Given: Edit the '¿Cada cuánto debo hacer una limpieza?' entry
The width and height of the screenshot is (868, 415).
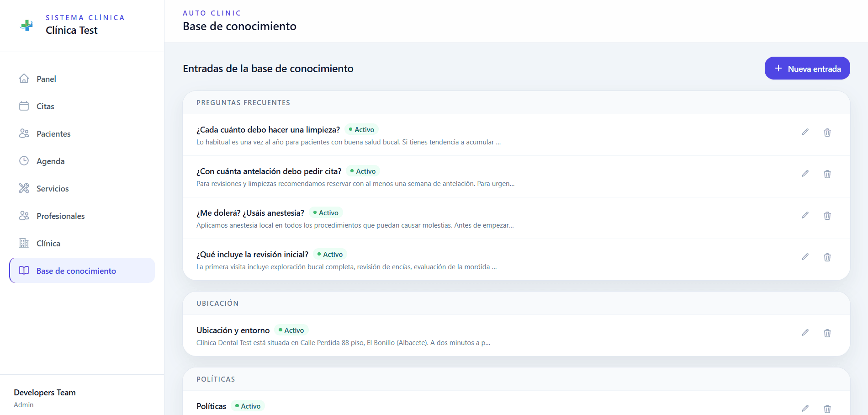Looking at the screenshot, I should tap(805, 132).
